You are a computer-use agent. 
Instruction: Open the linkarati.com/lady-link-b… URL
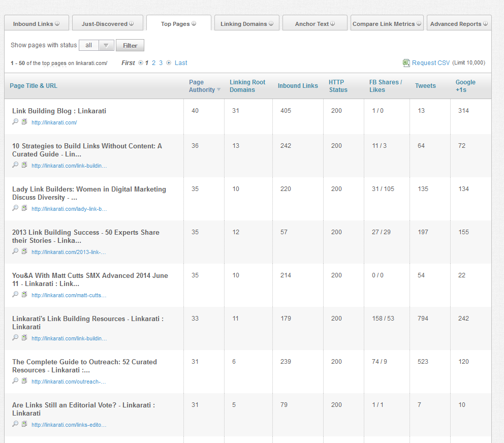click(69, 209)
